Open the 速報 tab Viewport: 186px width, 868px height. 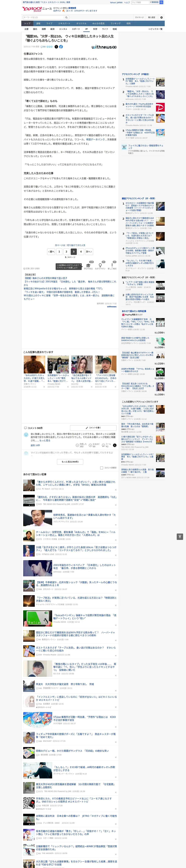pyautogui.click(x=38, y=24)
